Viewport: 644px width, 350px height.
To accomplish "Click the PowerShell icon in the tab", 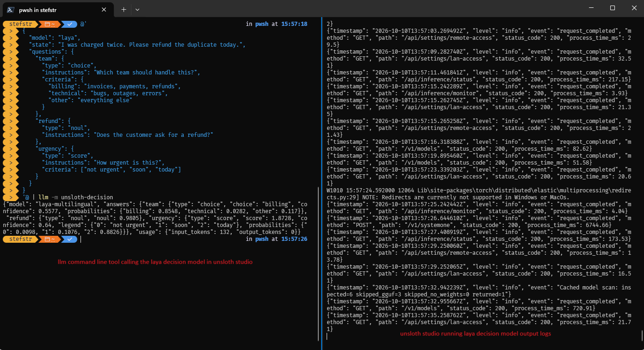I will (10, 9).
